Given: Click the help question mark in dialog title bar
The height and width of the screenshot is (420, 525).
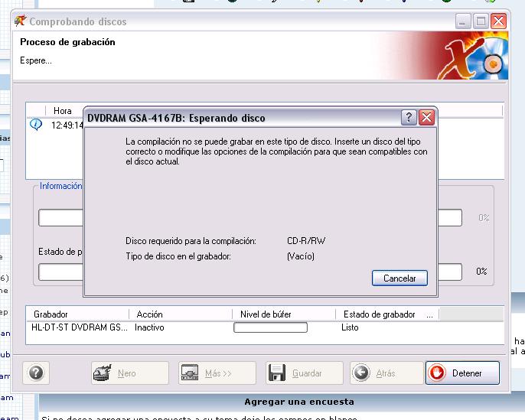Looking at the screenshot, I should [x=409, y=118].
